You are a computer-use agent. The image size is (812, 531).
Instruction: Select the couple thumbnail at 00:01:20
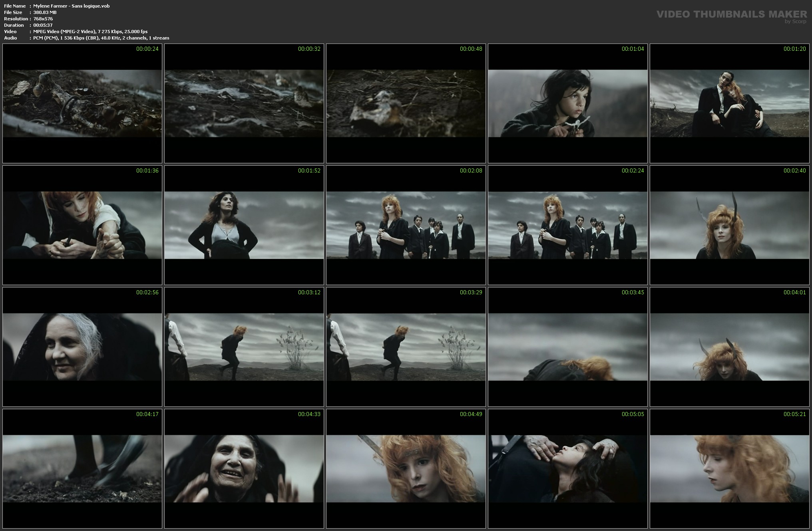(x=730, y=103)
